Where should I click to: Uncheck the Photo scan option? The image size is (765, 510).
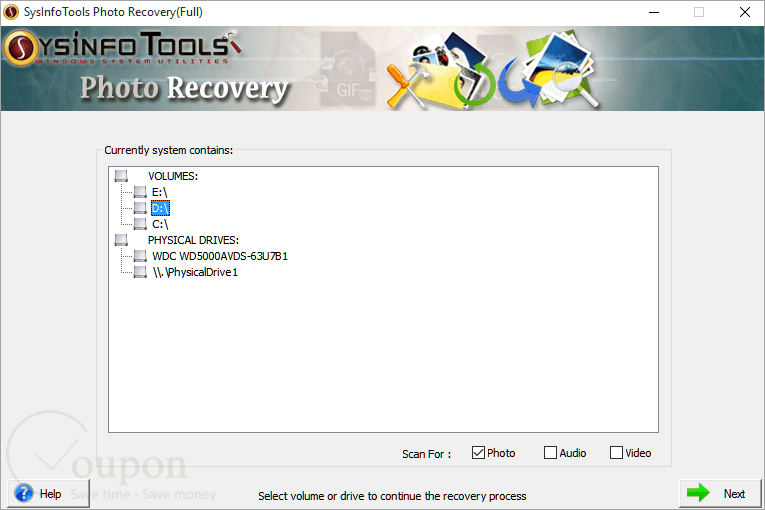click(478, 452)
